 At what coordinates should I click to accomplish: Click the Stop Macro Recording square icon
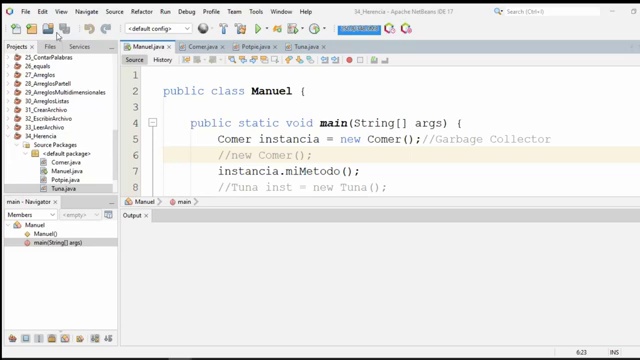(360, 60)
